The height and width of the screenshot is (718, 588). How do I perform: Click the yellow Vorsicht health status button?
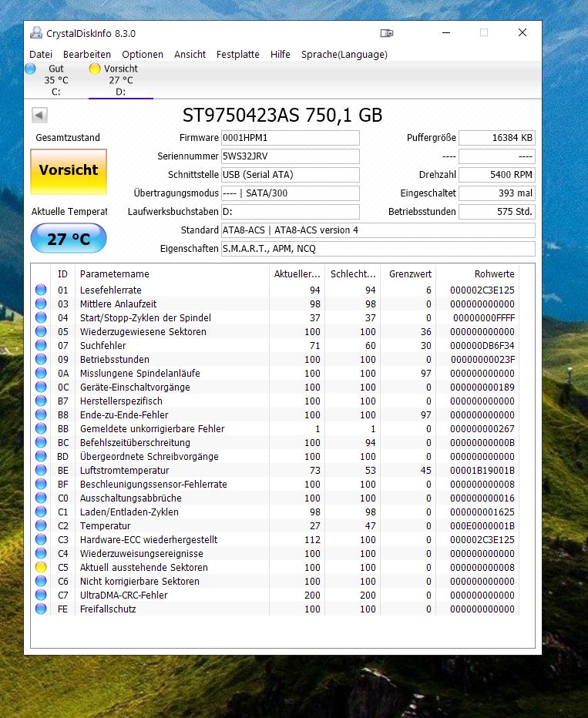coord(69,172)
